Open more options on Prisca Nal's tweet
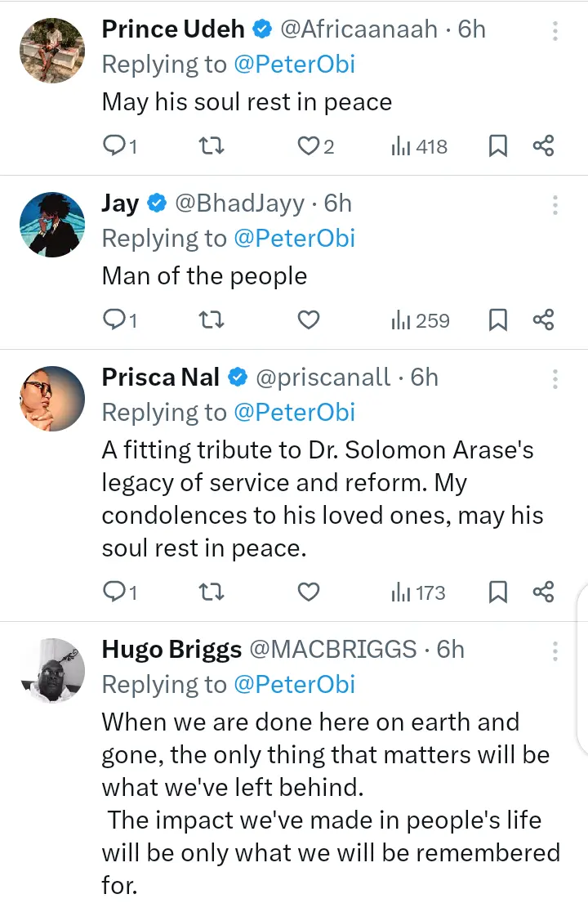 555,378
